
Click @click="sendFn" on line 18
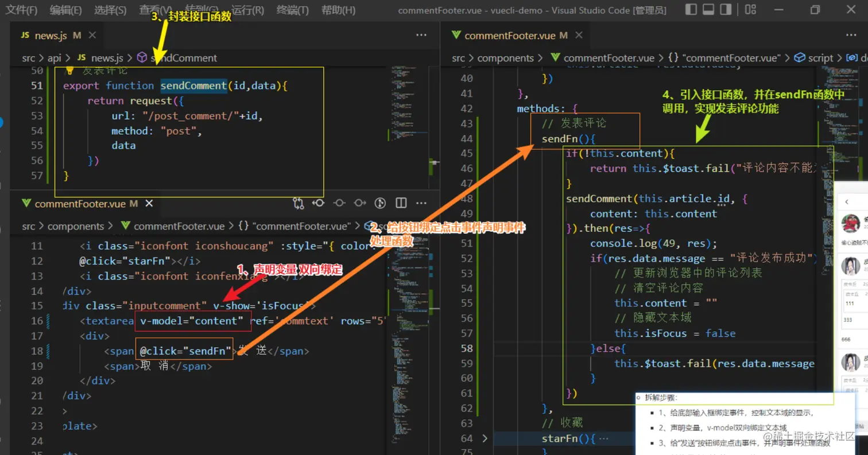click(185, 351)
